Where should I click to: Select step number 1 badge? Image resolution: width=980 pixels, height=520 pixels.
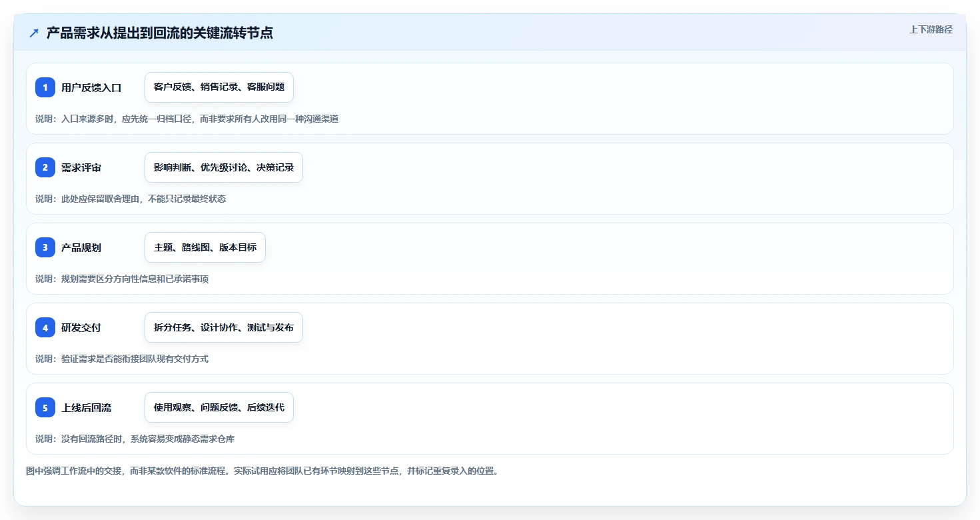(x=45, y=87)
